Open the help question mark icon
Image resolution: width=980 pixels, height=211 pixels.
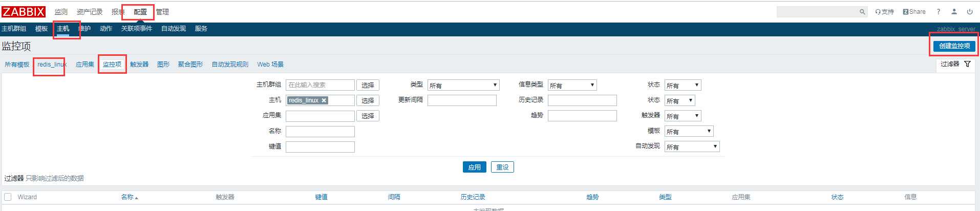click(939, 12)
